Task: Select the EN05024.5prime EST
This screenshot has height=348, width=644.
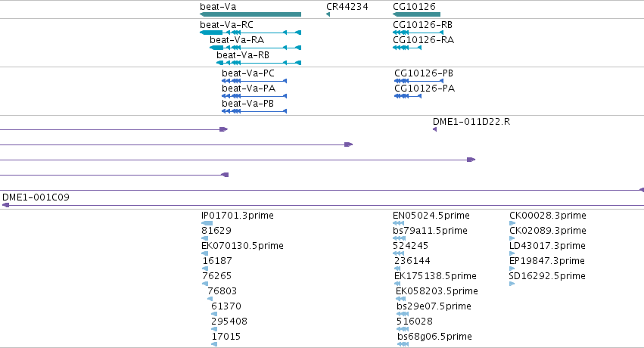Action: click(431, 216)
